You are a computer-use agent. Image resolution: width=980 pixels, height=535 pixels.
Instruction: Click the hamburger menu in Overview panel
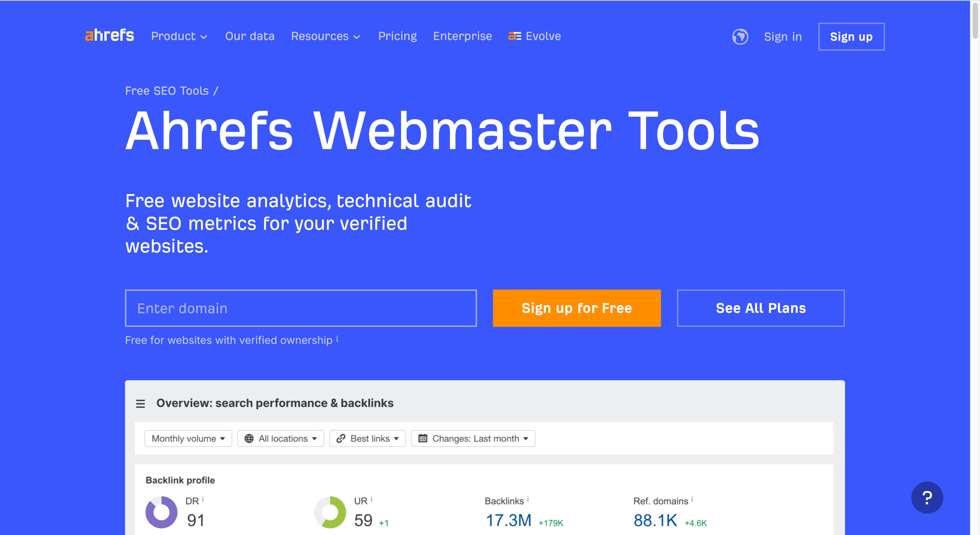tap(140, 404)
